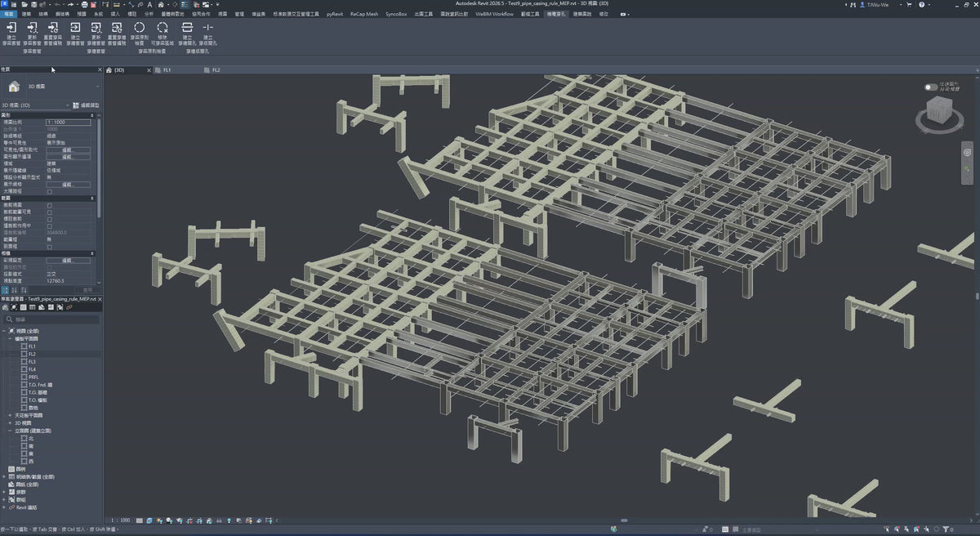Image resolution: width=980 pixels, height=536 pixels.
Task: Expand the 3D 視圖 tree node
Action: 11,423
